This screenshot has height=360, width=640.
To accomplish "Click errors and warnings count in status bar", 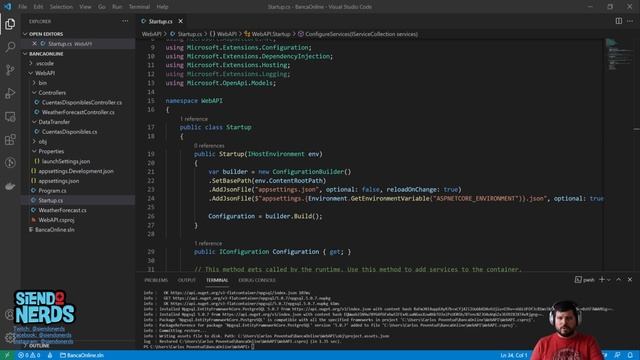I will coord(29,355).
